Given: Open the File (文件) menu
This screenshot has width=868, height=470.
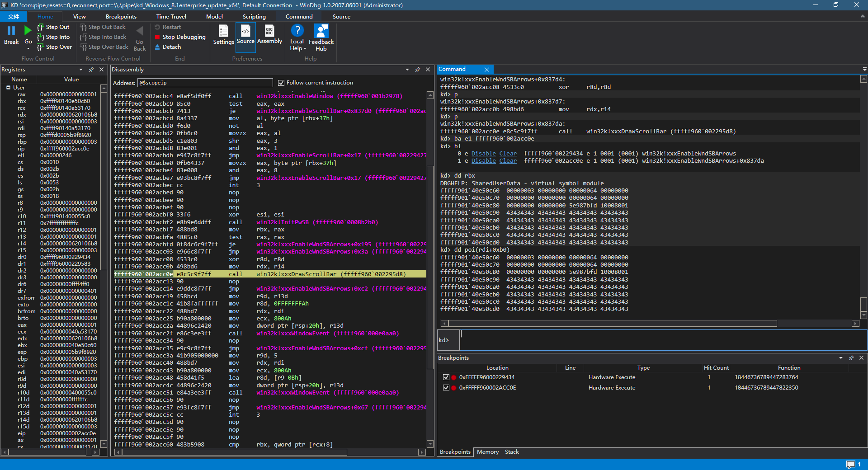Looking at the screenshot, I should [x=14, y=16].
